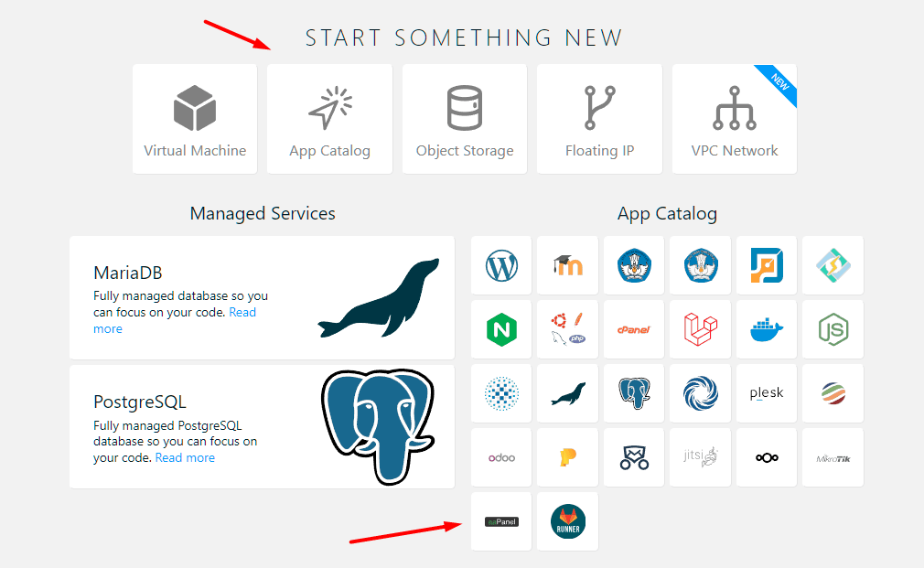
Task: Click the Jitsi app icon
Action: 700,457
